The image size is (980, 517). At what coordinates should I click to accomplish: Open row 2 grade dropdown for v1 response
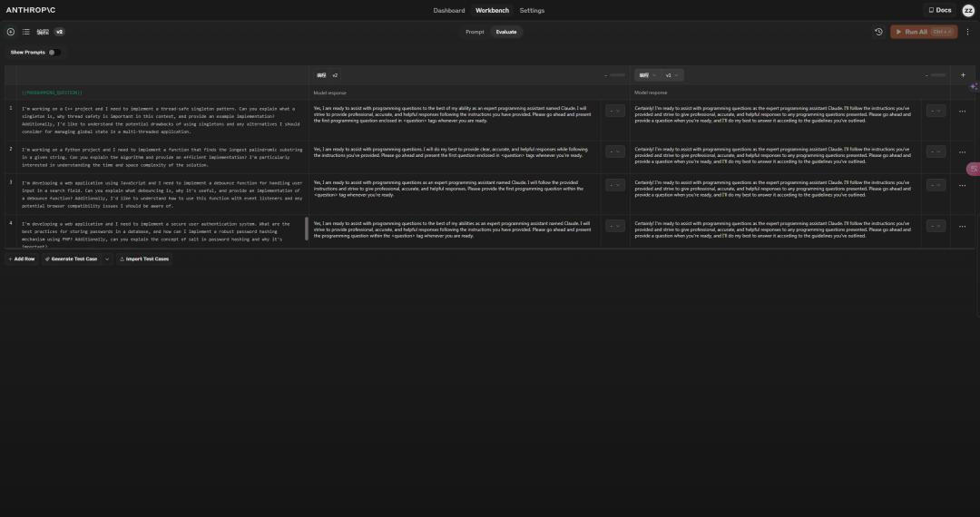(936, 151)
